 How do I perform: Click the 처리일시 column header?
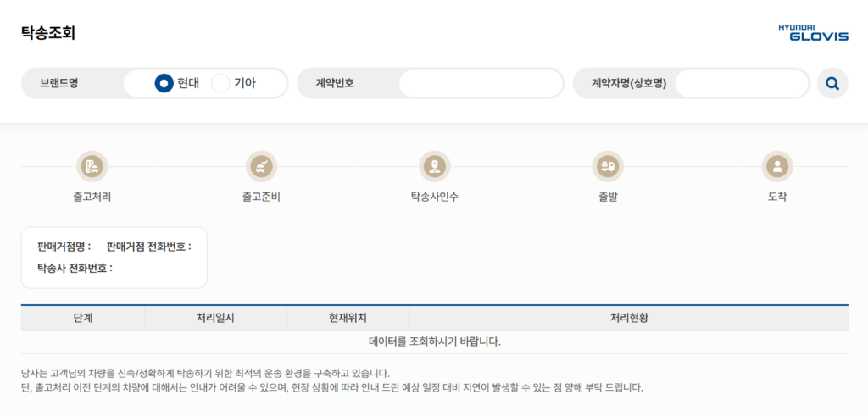click(215, 318)
